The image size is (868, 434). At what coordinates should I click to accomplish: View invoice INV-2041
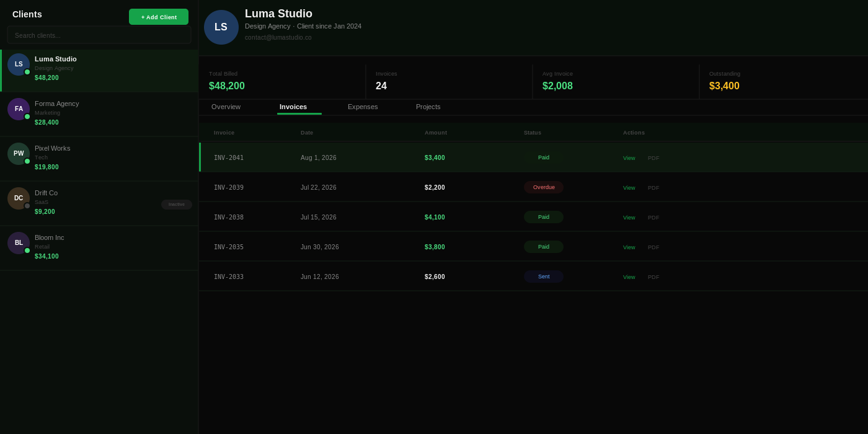[x=629, y=158]
